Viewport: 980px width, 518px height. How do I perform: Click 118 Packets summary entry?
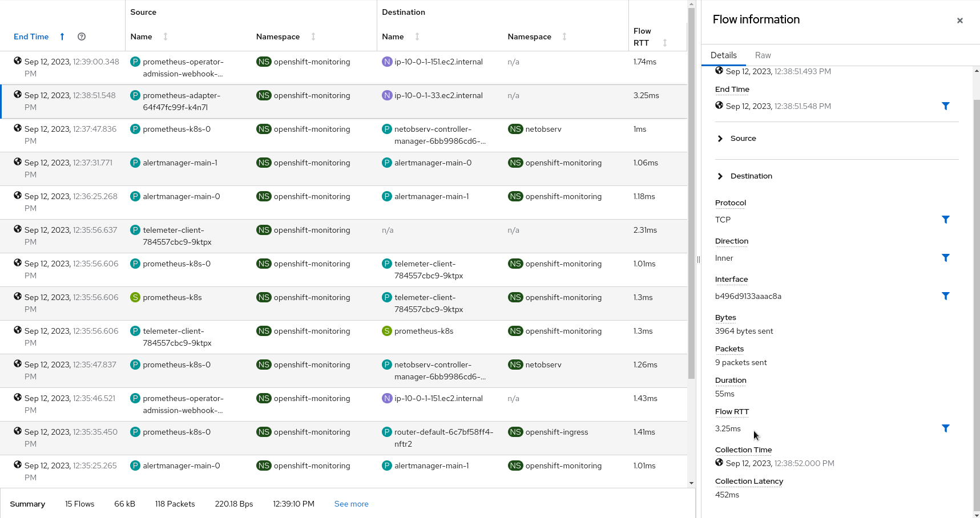pyautogui.click(x=175, y=504)
